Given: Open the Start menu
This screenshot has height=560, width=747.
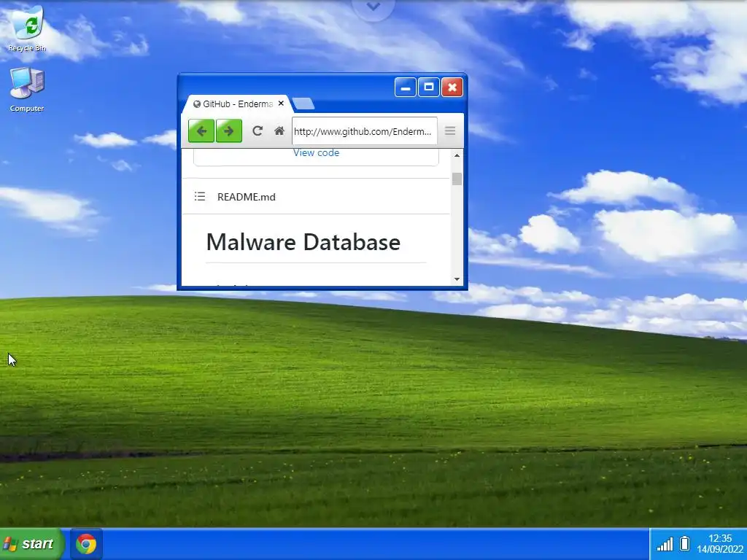Looking at the screenshot, I should 31,544.
